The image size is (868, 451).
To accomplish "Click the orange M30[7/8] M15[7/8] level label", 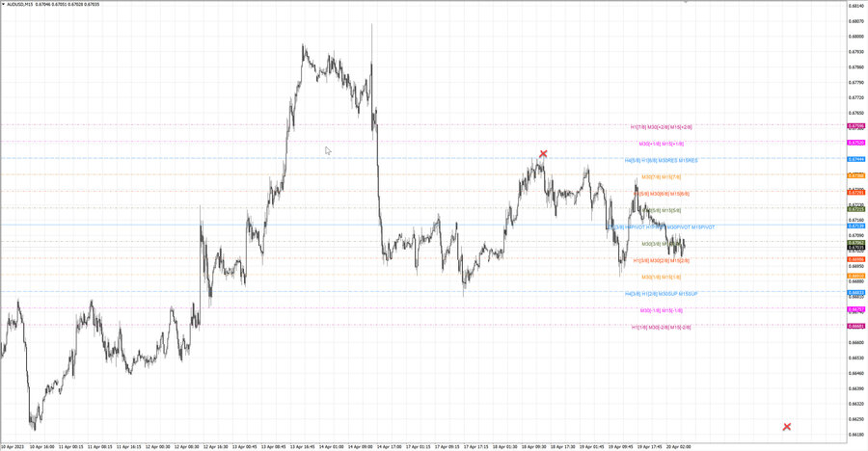I will tap(661, 177).
